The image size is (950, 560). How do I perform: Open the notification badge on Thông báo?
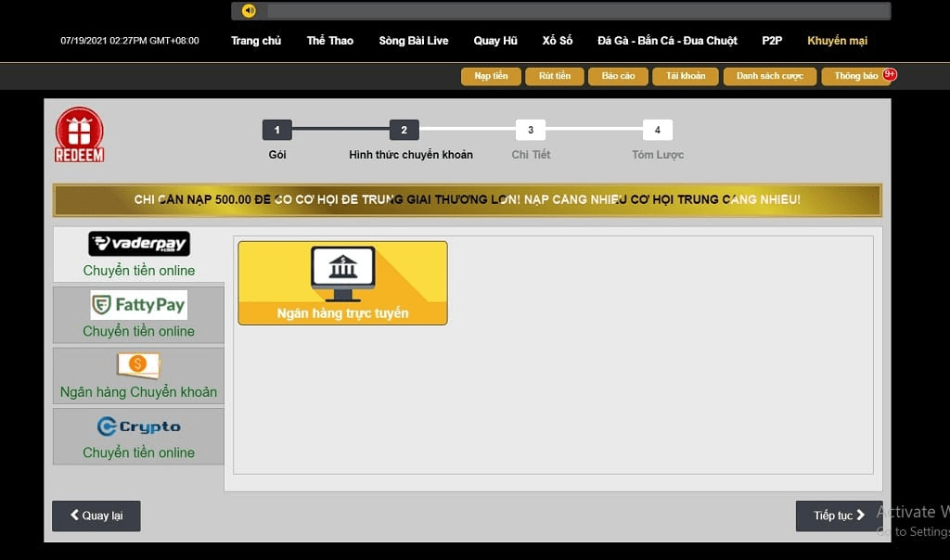coord(890,74)
